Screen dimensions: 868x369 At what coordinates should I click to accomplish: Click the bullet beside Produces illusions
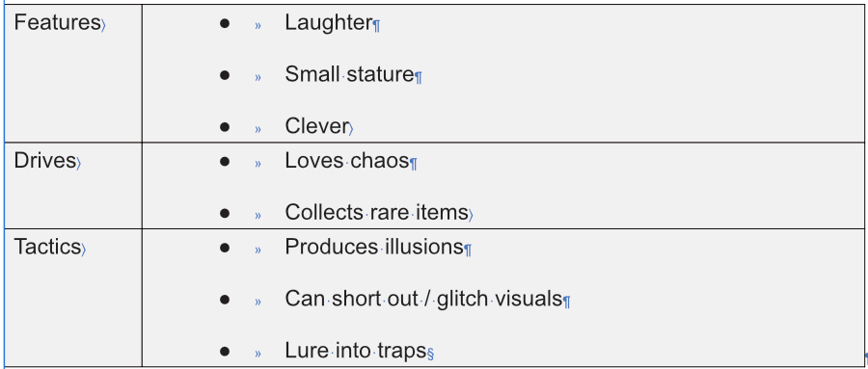(224, 248)
